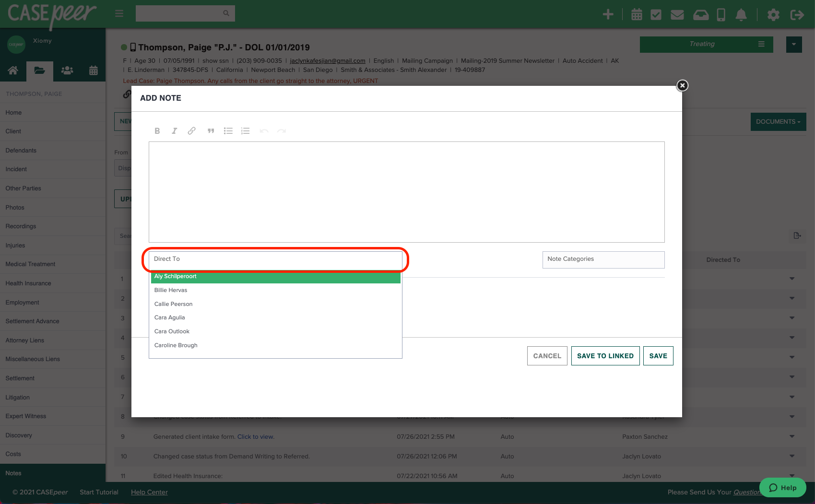Click the search magnifier icon

coord(226,13)
